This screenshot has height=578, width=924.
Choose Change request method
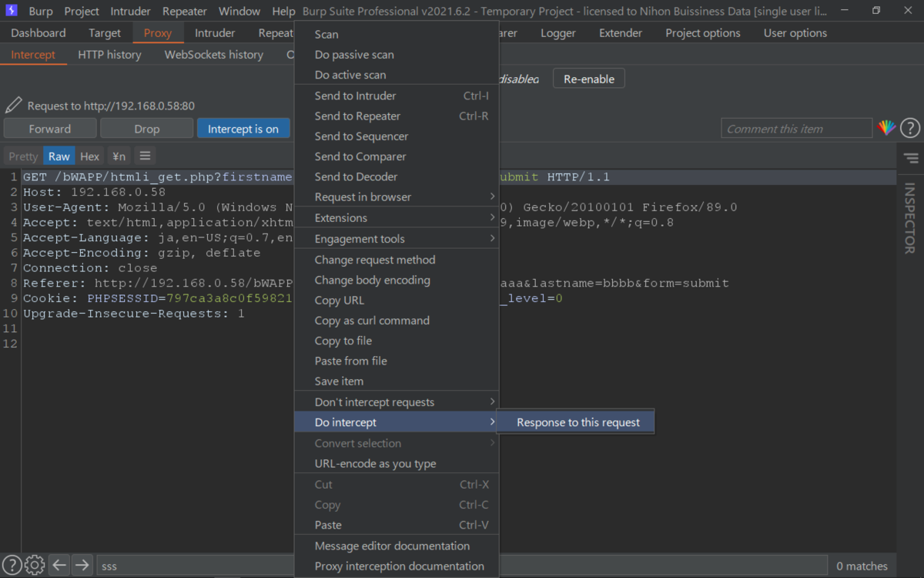pyautogui.click(x=397, y=260)
